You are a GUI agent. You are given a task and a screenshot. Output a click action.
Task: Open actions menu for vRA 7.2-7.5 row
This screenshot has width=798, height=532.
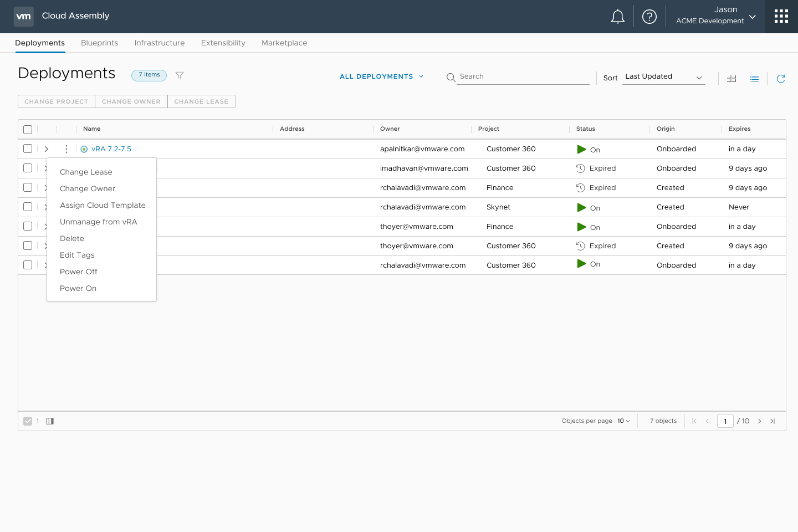[x=66, y=149]
